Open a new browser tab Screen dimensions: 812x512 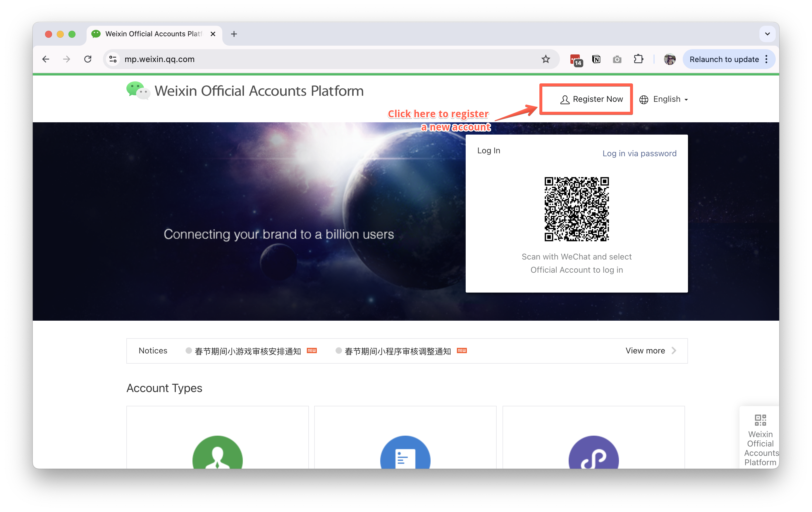coord(234,34)
